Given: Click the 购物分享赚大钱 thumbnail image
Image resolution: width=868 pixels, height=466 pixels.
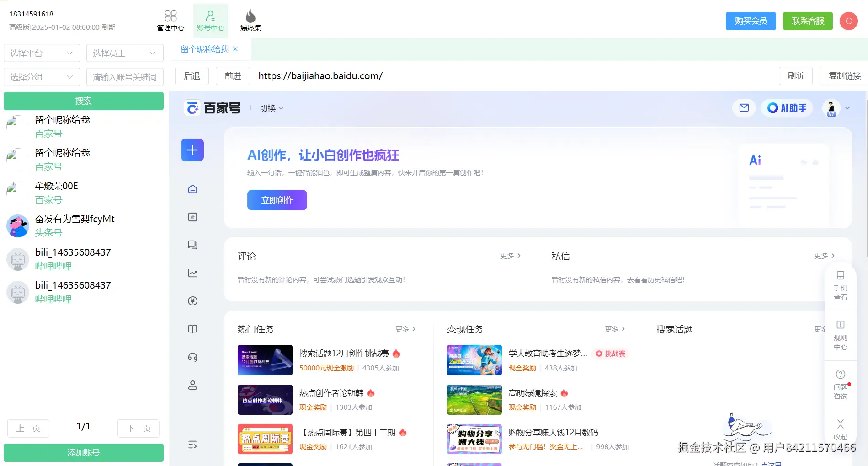Looking at the screenshot, I should 474,439.
